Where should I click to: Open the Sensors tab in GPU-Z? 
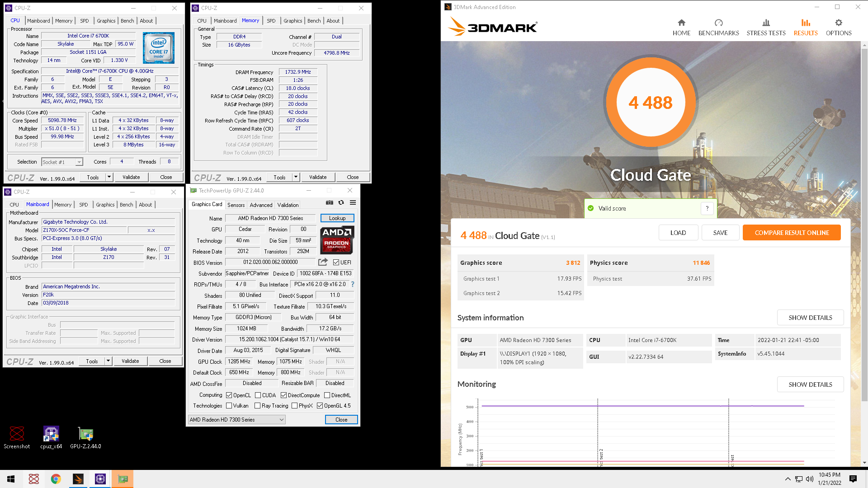pos(236,205)
